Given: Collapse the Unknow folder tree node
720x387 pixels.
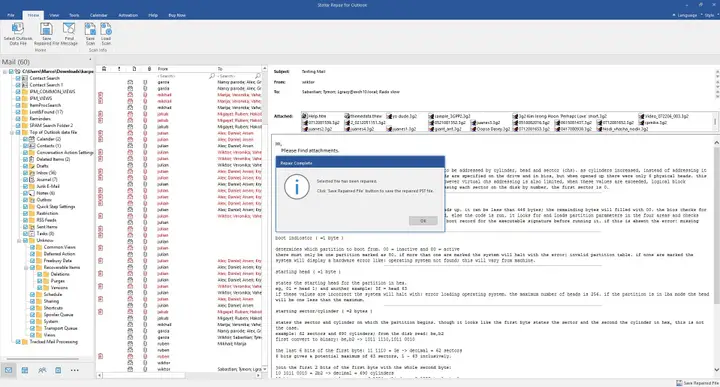Looking at the screenshot, I should click(19, 240).
